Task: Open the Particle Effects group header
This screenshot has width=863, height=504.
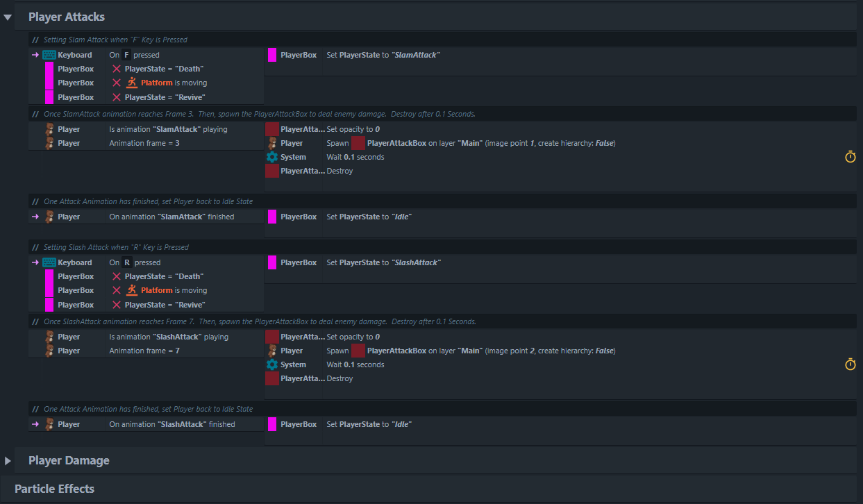Action: 54,489
